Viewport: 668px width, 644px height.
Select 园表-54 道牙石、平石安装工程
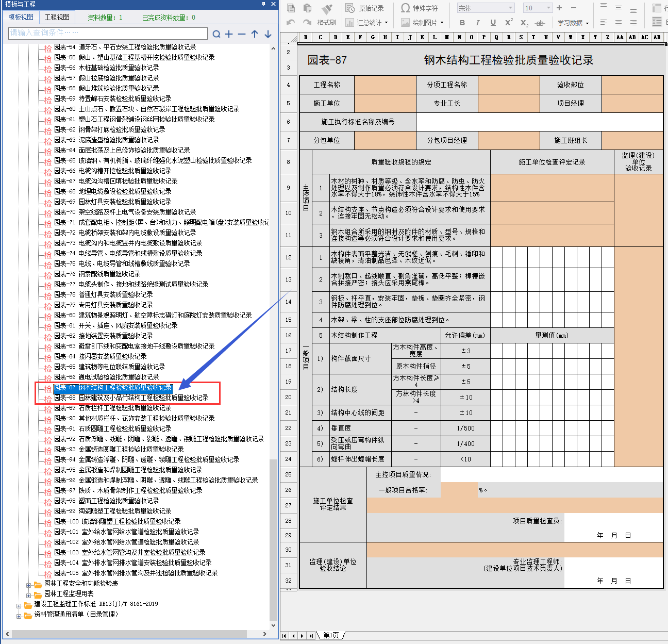coord(125,47)
